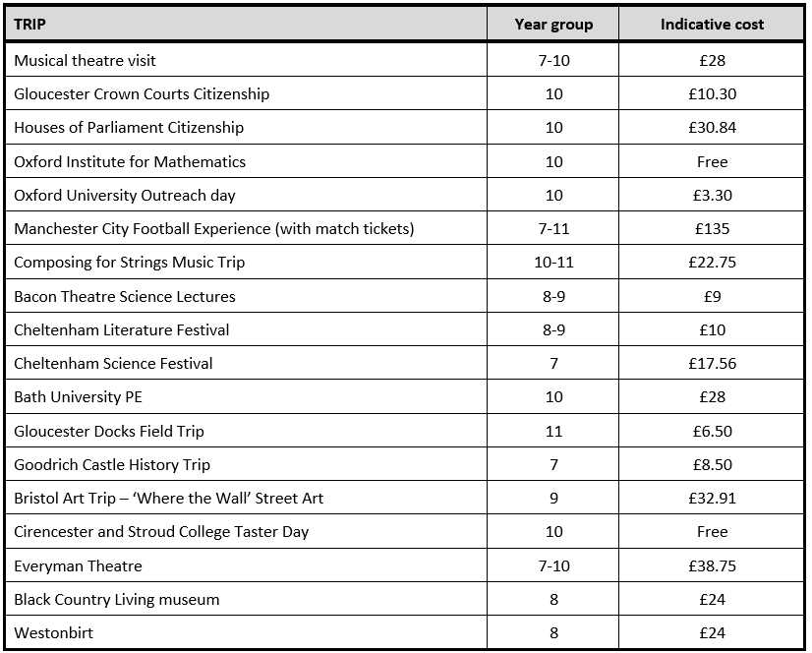Select the Musical theatre visit cell
This screenshot has width=812, height=653.
[x=86, y=60]
